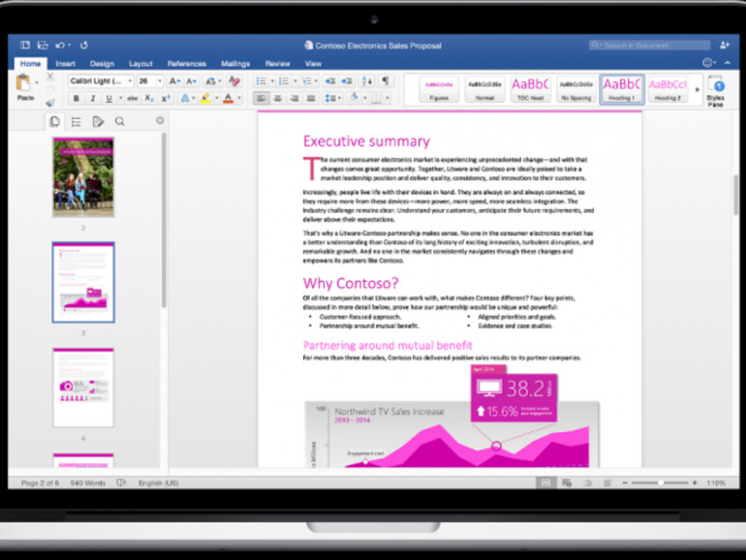Image resolution: width=746 pixels, height=560 pixels.
Task: Click the Sort icon
Action: [x=366, y=80]
